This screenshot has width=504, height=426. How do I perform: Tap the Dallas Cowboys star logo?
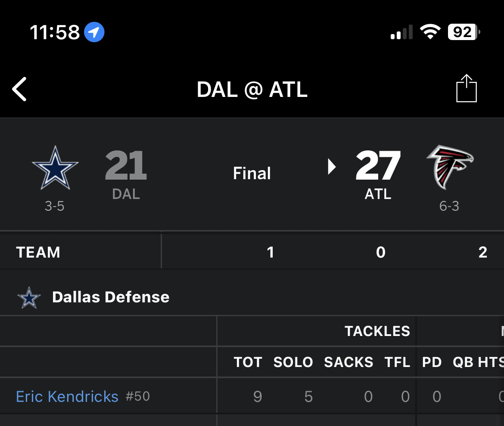[55, 168]
